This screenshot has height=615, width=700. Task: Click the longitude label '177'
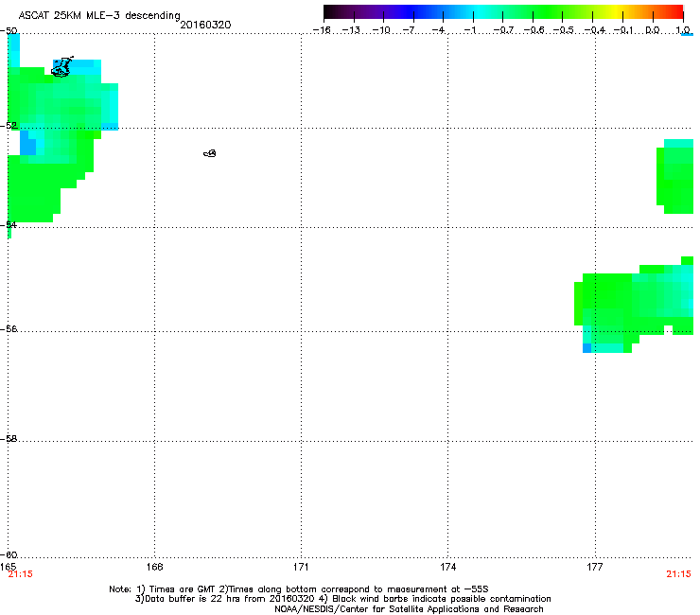point(595,567)
